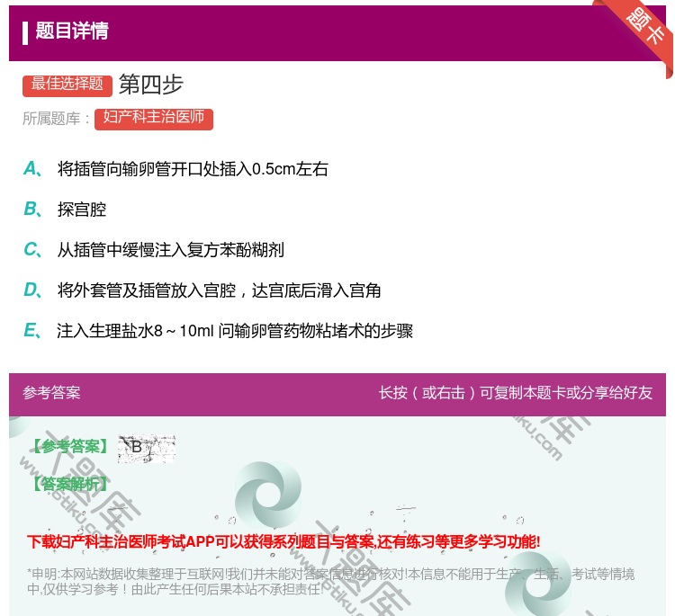Select option E 注入生理盐水8～10ml

(235, 331)
